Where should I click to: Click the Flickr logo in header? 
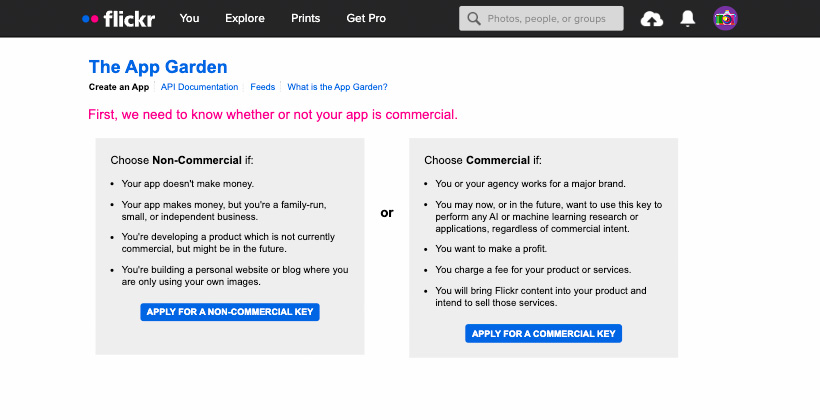119,19
